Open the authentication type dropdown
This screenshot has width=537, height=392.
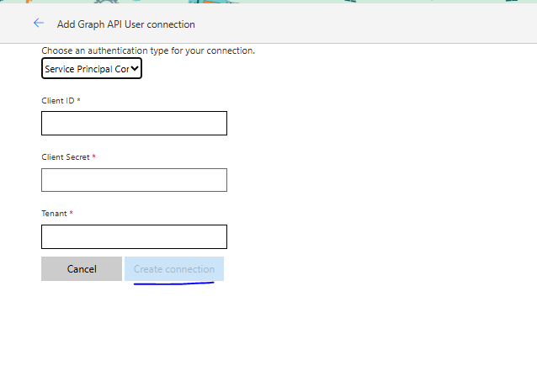[x=92, y=68]
